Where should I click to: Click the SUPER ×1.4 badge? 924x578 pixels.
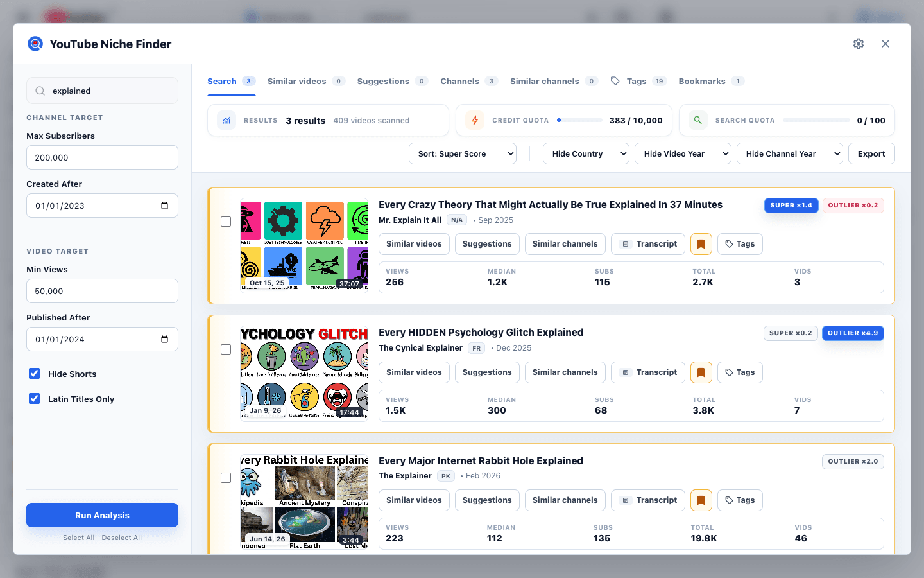pos(791,206)
